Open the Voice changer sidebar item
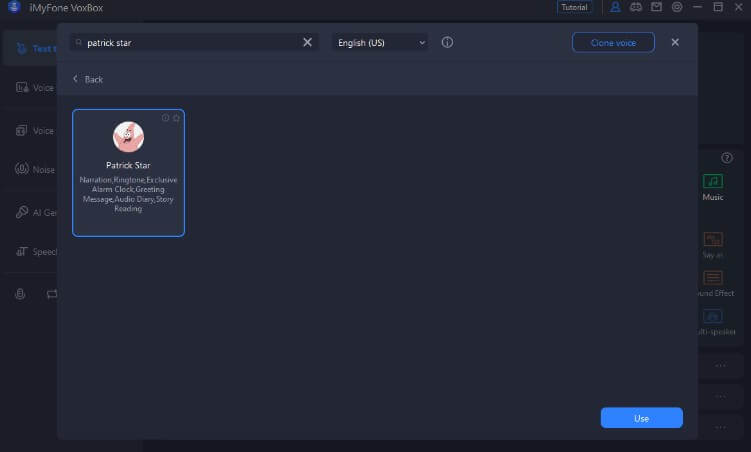 [x=34, y=131]
